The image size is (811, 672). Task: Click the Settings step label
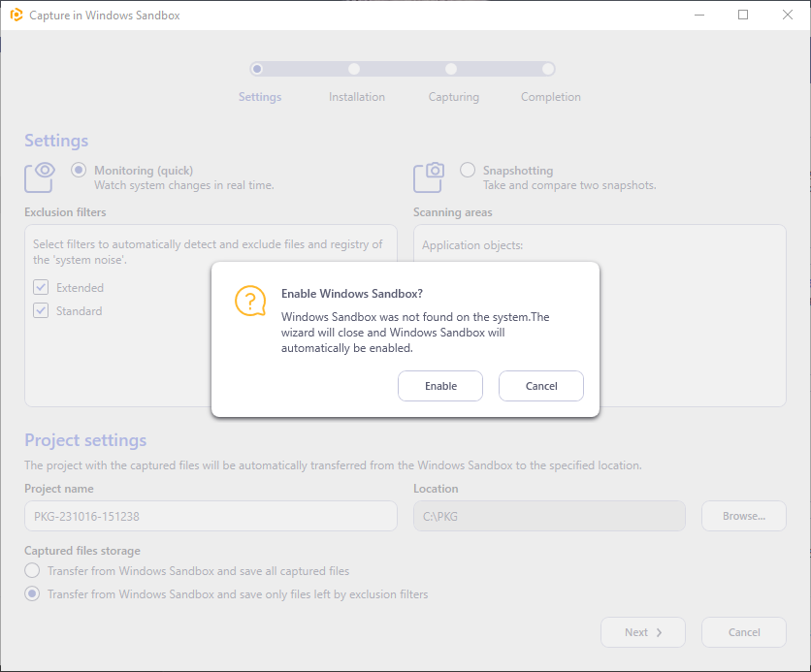click(x=260, y=97)
